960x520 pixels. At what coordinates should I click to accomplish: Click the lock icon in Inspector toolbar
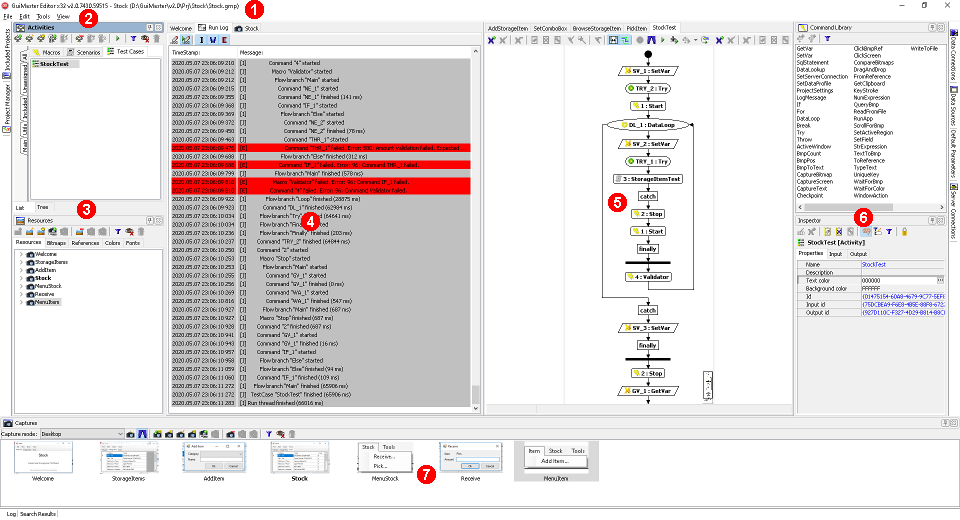pyautogui.click(x=904, y=231)
